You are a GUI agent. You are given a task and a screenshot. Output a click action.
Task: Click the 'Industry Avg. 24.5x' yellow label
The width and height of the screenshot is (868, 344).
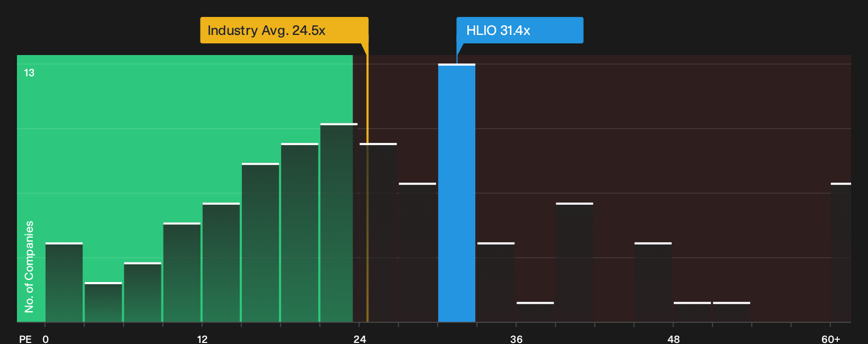tap(284, 30)
